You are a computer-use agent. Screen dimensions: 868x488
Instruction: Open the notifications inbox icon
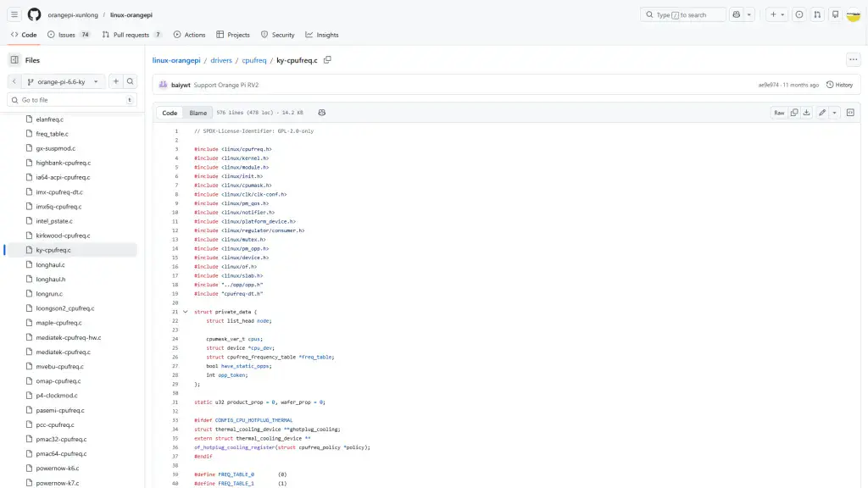click(835, 14)
